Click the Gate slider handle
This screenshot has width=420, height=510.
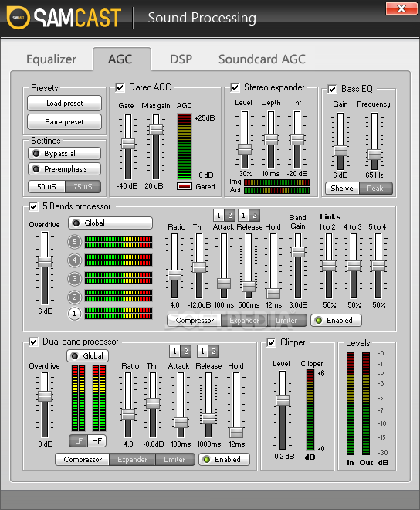tap(128, 144)
